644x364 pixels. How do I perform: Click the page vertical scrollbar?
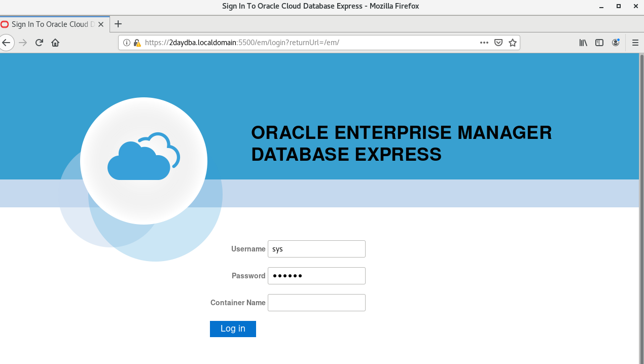coord(641,208)
